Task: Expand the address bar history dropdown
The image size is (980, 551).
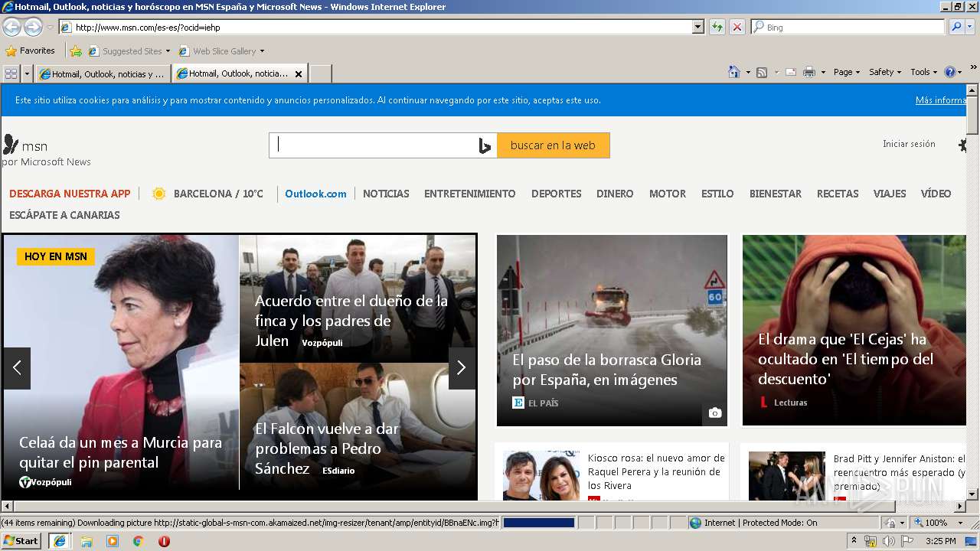Action: pyautogui.click(x=697, y=27)
